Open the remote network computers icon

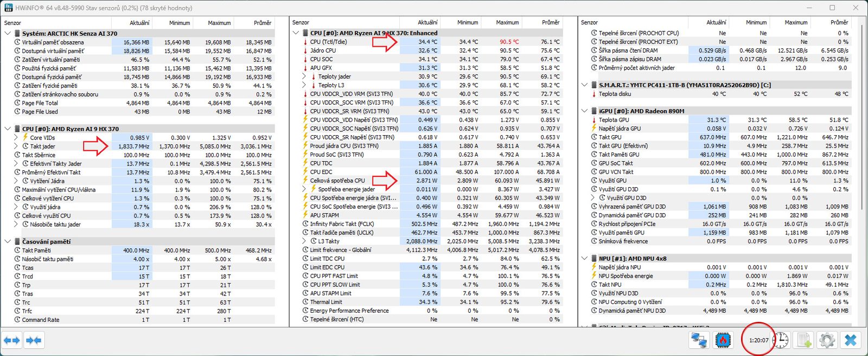[699, 340]
